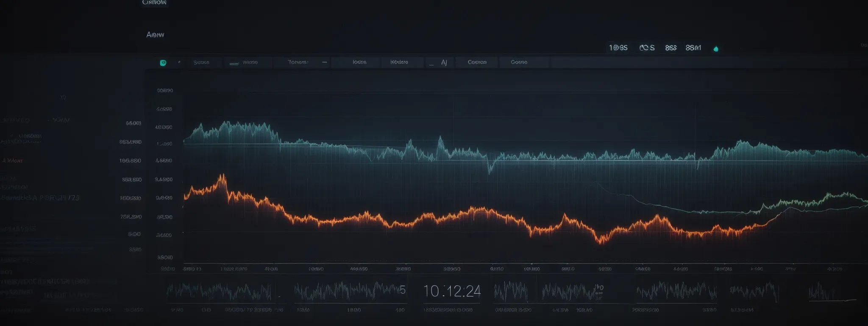The width and height of the screenshot is (868, 326).
Task: Click the Aorw heading text
Action: 155,35
